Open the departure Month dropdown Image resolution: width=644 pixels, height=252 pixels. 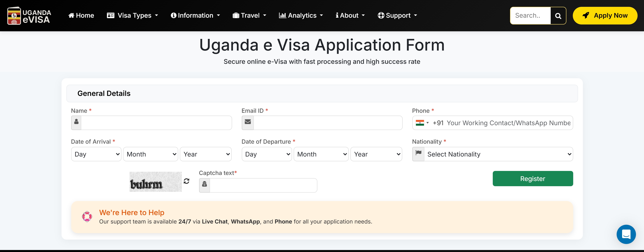(321, 154)
